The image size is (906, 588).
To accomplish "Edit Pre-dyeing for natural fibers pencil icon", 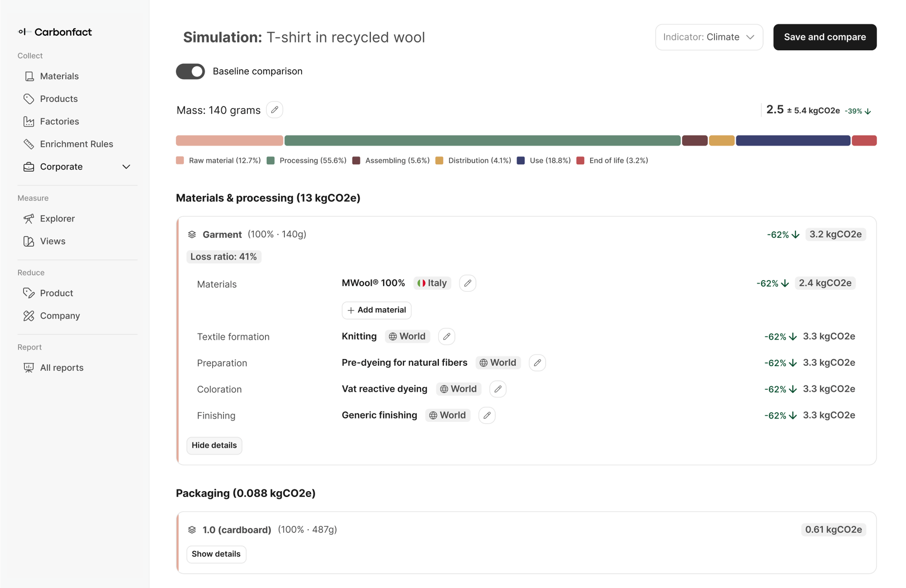I will pos(537,363).
